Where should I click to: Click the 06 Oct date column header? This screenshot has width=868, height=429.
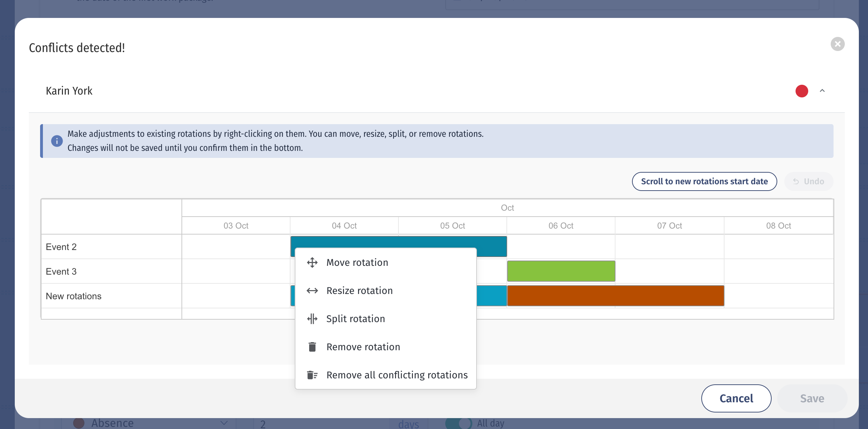click(561, 226)
